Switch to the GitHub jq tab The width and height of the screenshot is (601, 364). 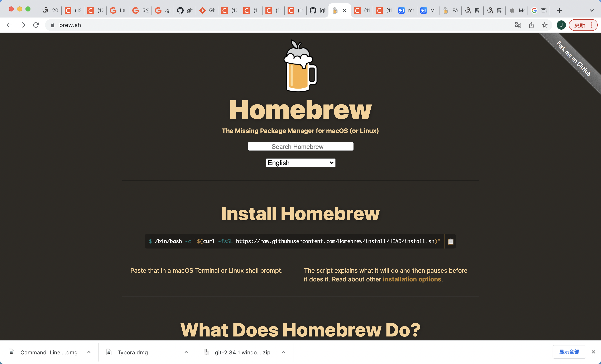(x=317, y=10)
